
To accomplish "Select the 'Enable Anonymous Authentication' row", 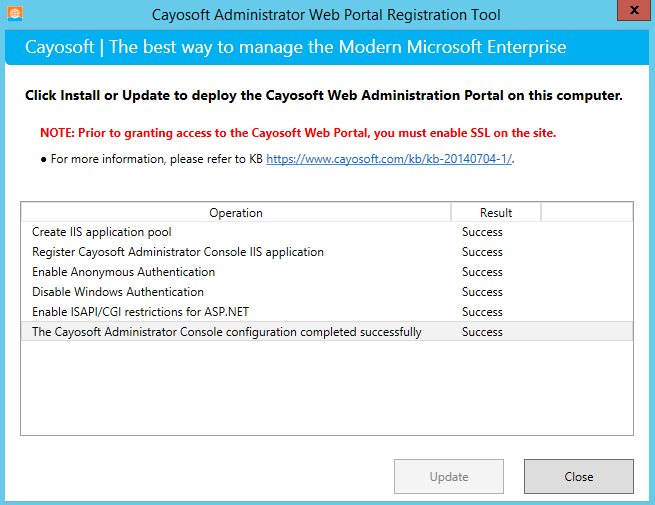I will click(327, 272).
